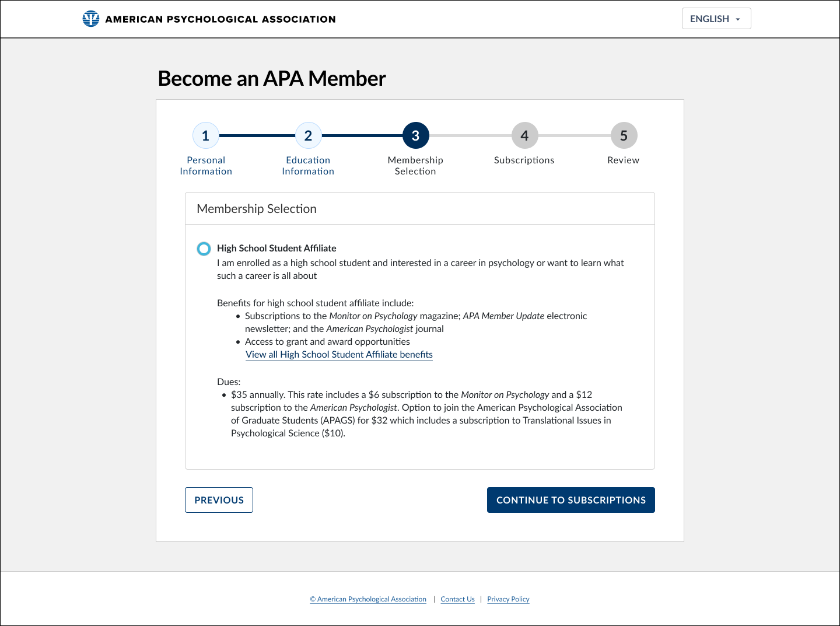Click the Dues: label text
Viewport: 840px width, 626px height.
tap(229, 382)
